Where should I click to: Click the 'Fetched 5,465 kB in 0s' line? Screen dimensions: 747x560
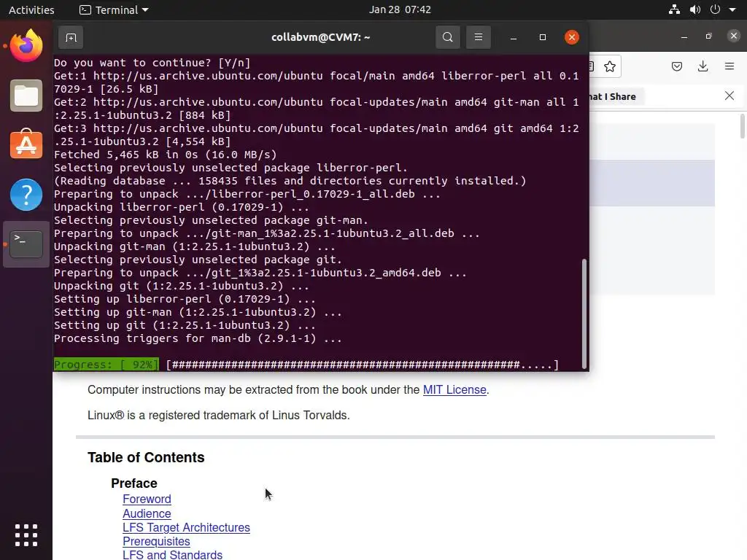click(166, 155)
